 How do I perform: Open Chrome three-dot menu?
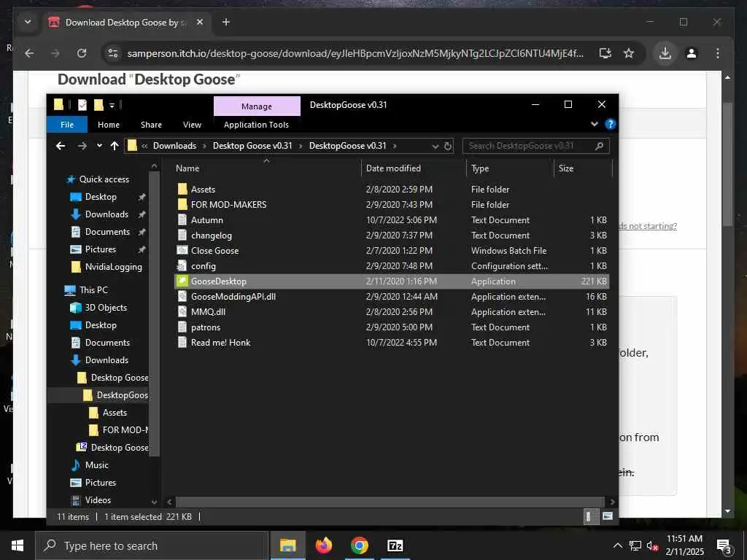pos(718,52)
